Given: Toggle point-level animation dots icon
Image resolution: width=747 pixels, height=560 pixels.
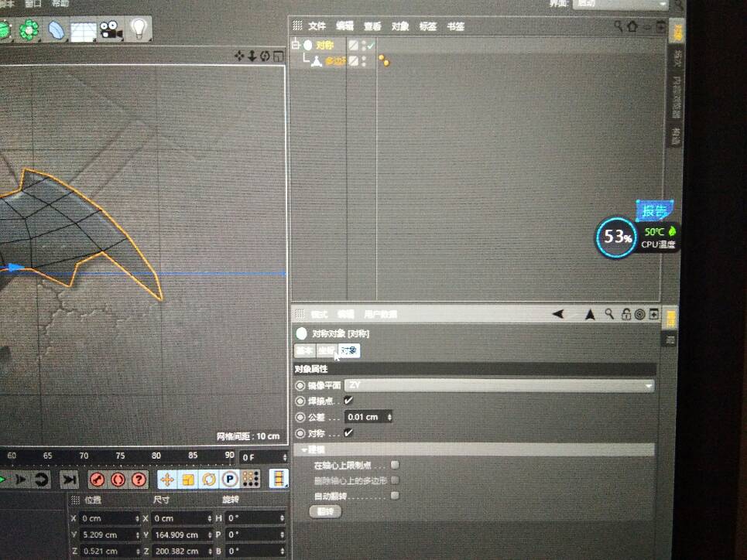Looking at the screenshot, I should click(251, 479).
